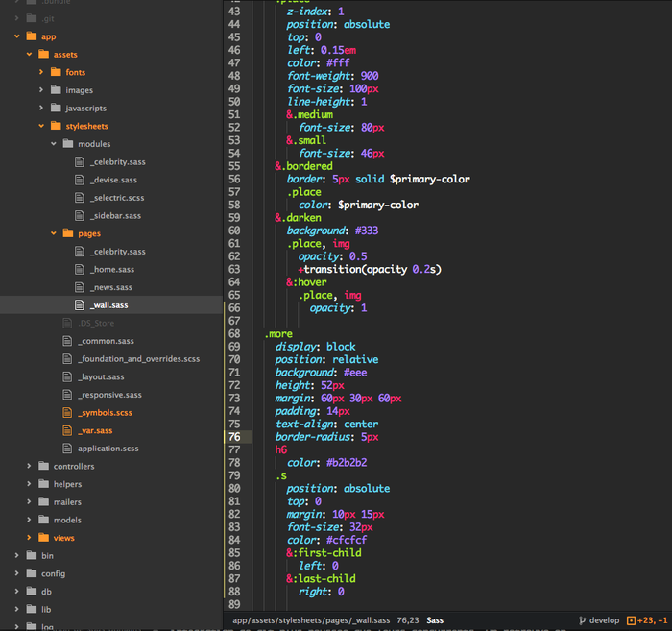Viewport: 672px width, 631px height.
Task: Click the develop branch label
Action: 604,620
